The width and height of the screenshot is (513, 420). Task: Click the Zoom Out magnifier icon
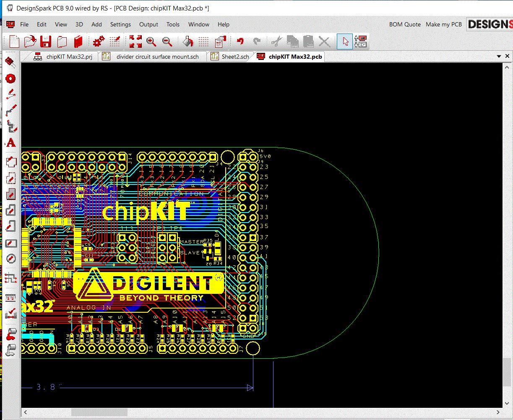[x=167, y=41]
